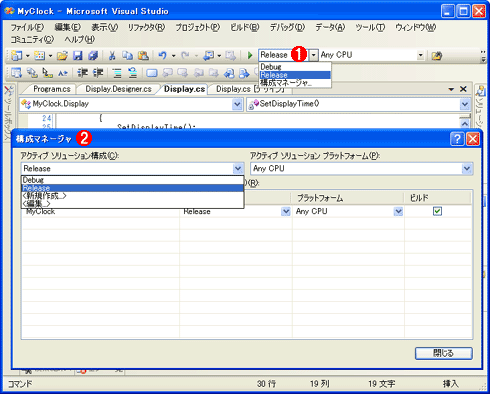Decrease line indent via toolbar
490x394 pixels.
(x=82, y=73)
